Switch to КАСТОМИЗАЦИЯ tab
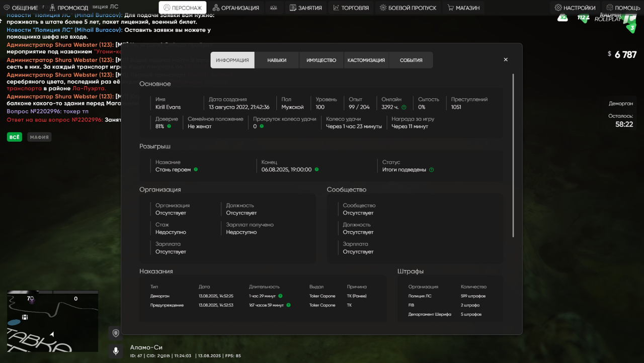Screen dimensions: 644x363 click(x=366, y=60)
